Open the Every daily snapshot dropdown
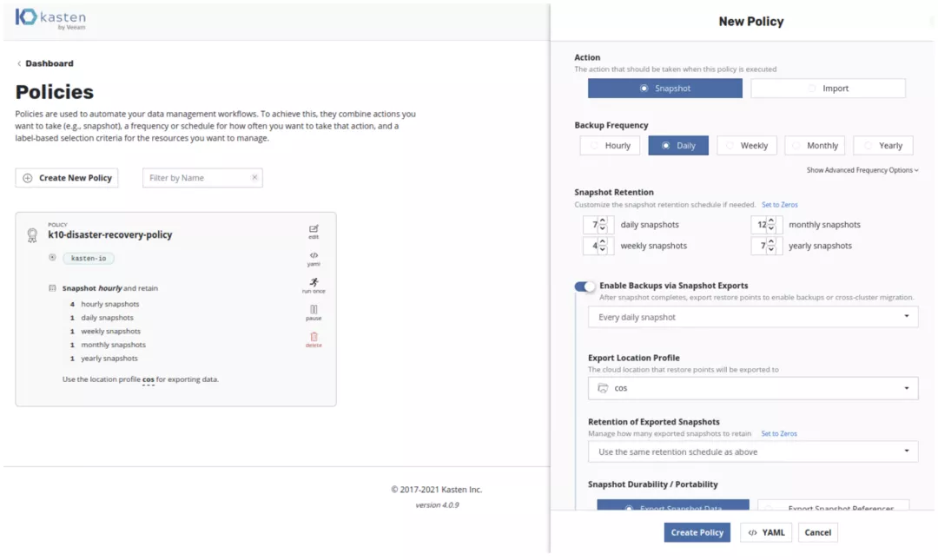Viewport: 938px width, 560px height. tap(752, 317)
